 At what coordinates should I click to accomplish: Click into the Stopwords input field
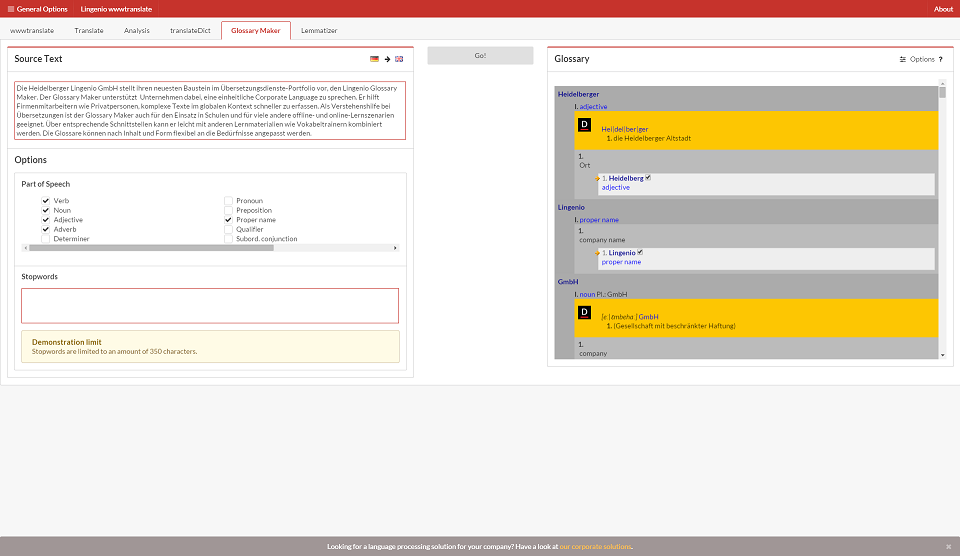click(210, 305)
